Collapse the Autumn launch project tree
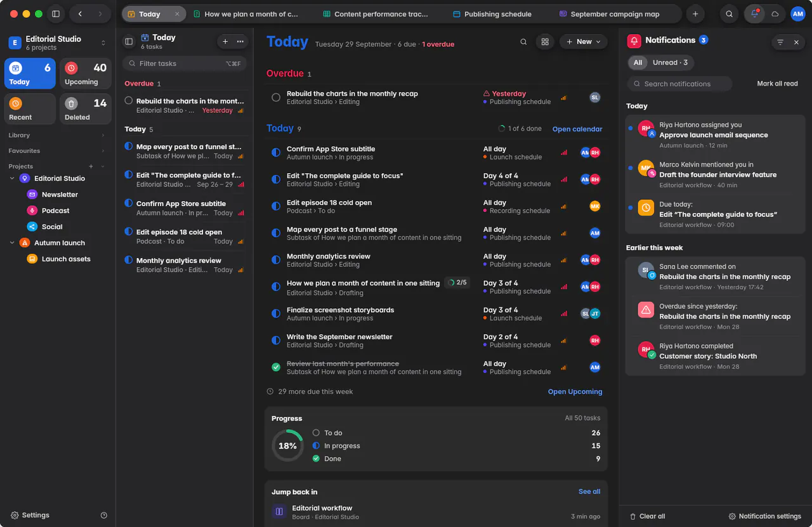This screenshot has width=812, height=527. click(x=12, y=242)
